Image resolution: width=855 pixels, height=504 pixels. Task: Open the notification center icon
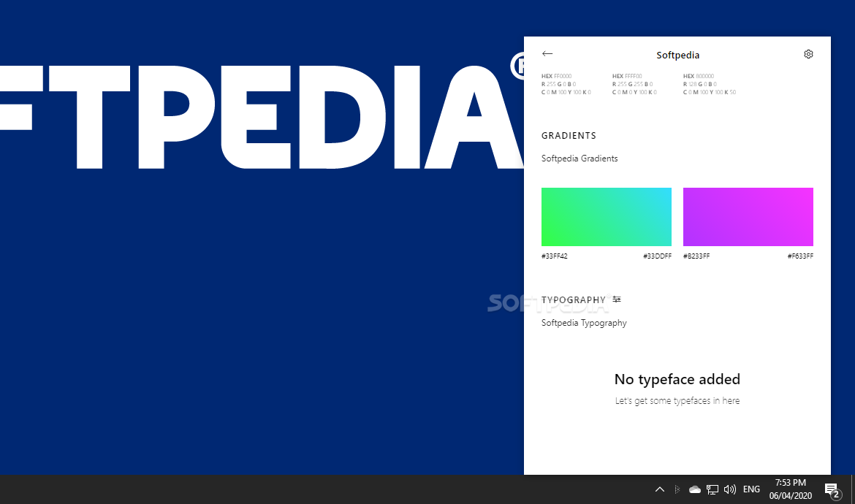point(832,490)
